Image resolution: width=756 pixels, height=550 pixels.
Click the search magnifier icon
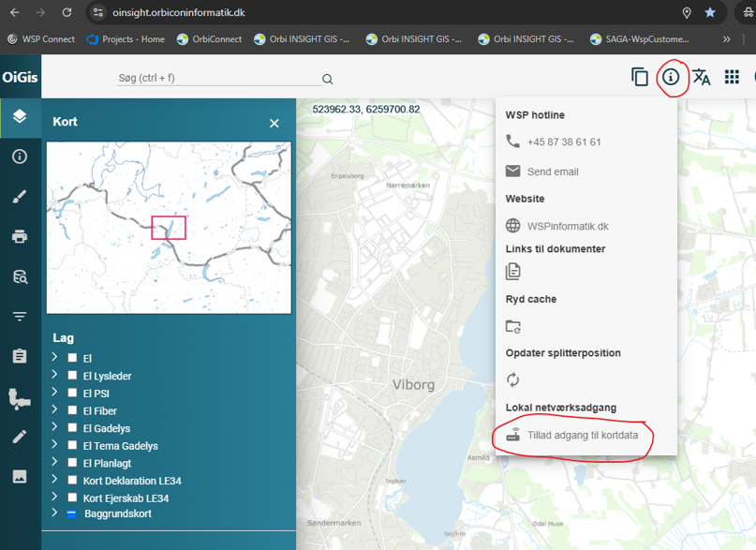pos(327,79)
